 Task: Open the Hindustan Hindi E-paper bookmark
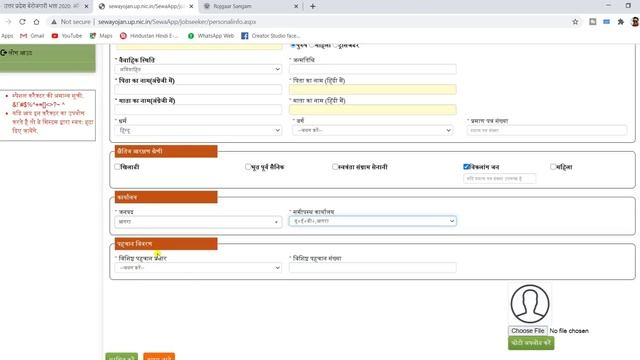tap(149, 36)
